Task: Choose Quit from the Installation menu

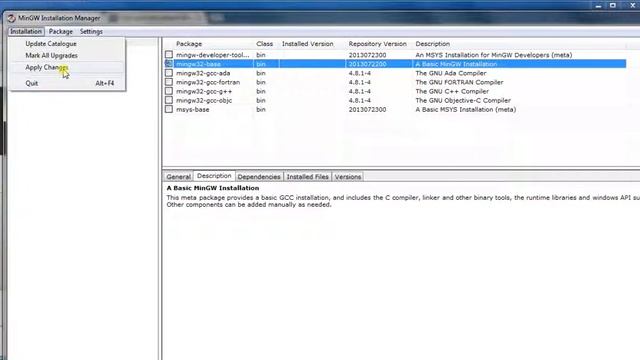Action: [67, 83]
